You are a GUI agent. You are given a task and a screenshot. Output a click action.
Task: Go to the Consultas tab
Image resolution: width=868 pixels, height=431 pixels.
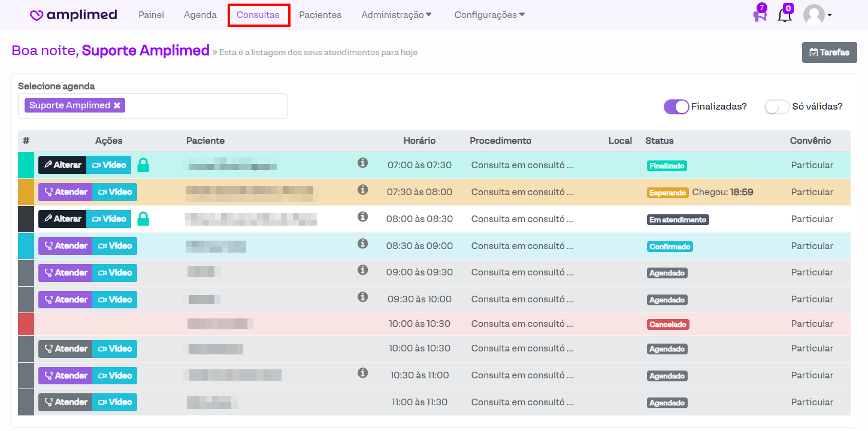coord(258,15)
